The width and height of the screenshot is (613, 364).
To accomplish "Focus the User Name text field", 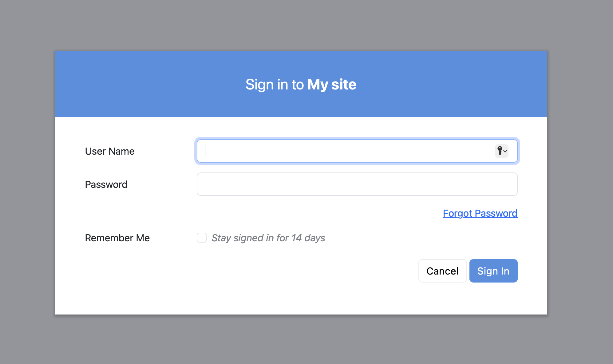I will [x=357, y=151].
